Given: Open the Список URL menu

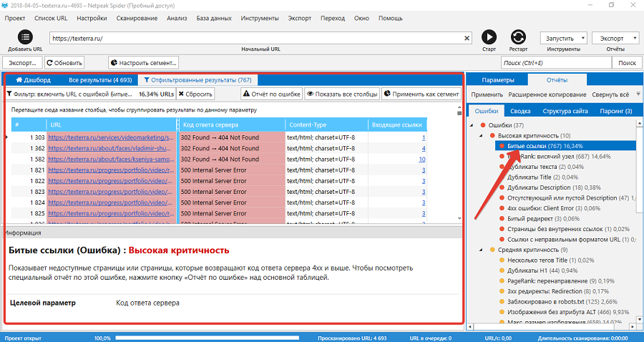Looking at the screenshot, I should click(51, 18).
